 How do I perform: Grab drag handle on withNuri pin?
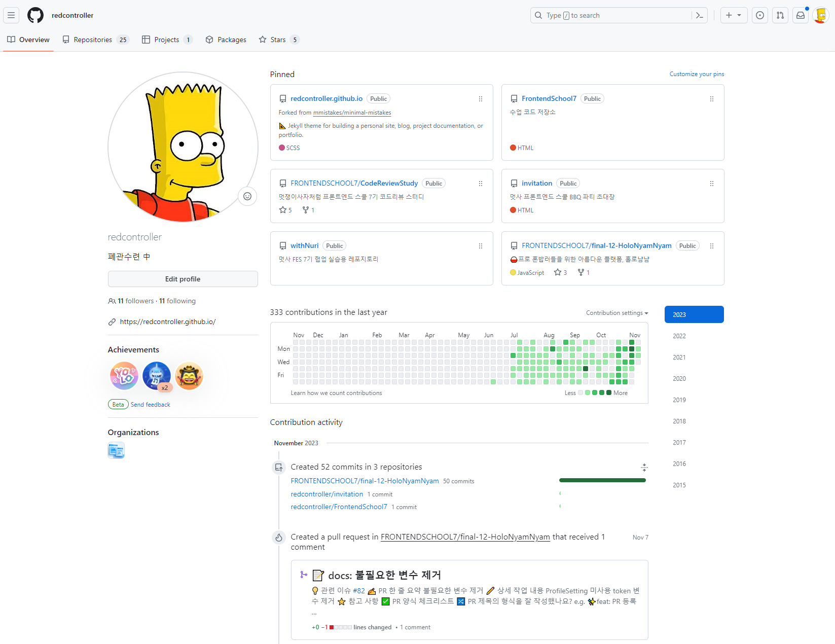pyautogui.click(x=481, y=246)
